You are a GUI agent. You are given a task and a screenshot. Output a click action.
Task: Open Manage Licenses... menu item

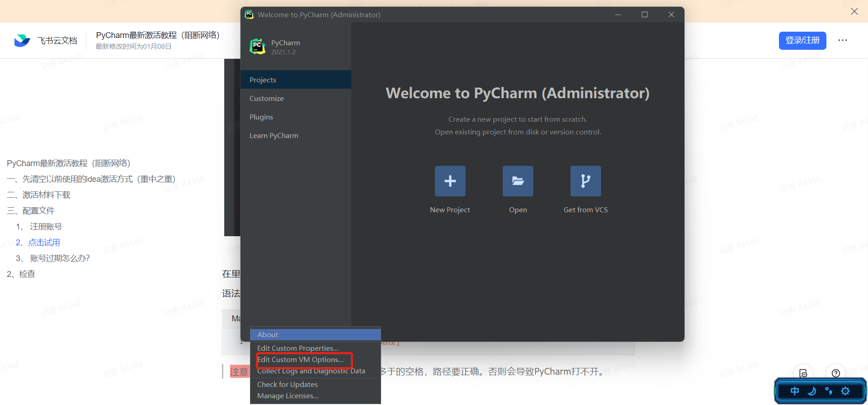tap(316, 395)
